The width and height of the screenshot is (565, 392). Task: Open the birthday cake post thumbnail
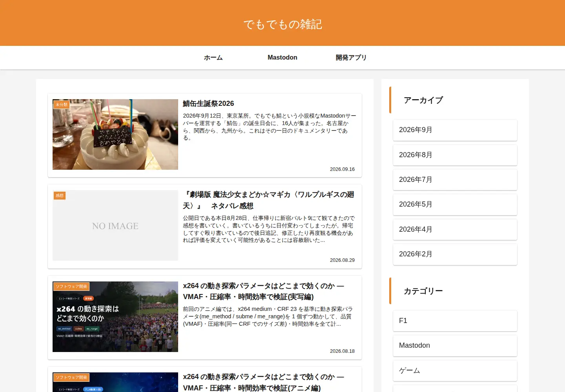(115, 134)
